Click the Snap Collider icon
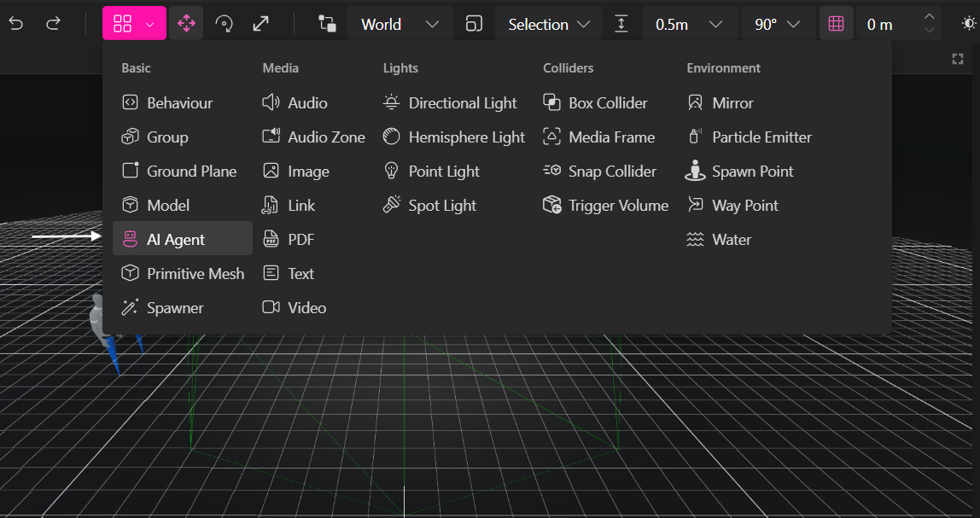The image size is (980, 518). (551, 170)
